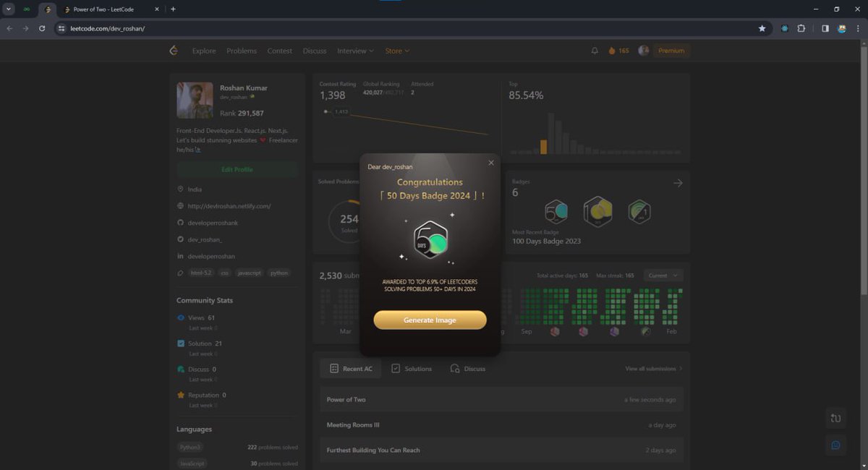The height and width of the screenshot is (470, 868).
Task: Open the notifications bell icon
Action: coord(595,51)
